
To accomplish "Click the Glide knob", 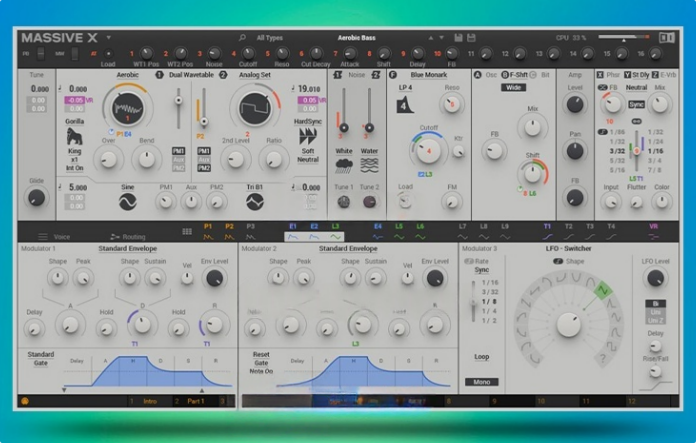I will pos(36,198).
